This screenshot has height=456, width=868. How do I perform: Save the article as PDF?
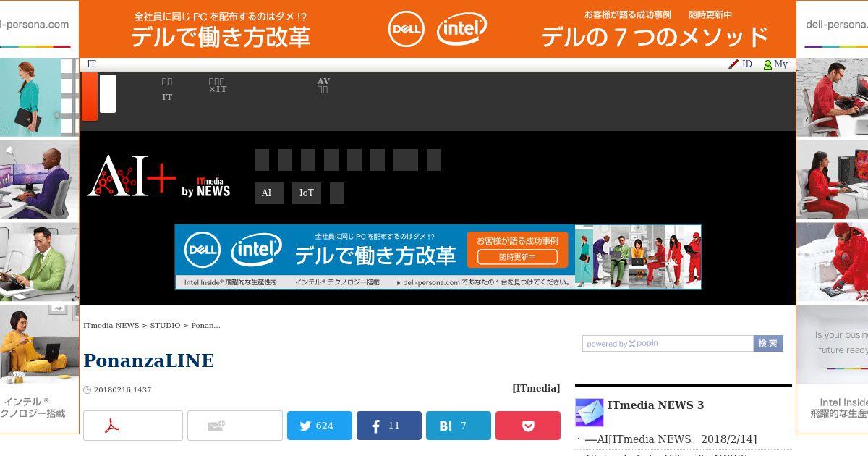pyautogui.click(x=133, y=426)
